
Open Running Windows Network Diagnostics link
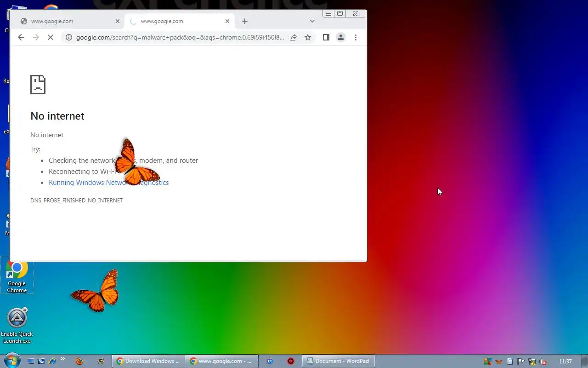[x=109, y=183]
